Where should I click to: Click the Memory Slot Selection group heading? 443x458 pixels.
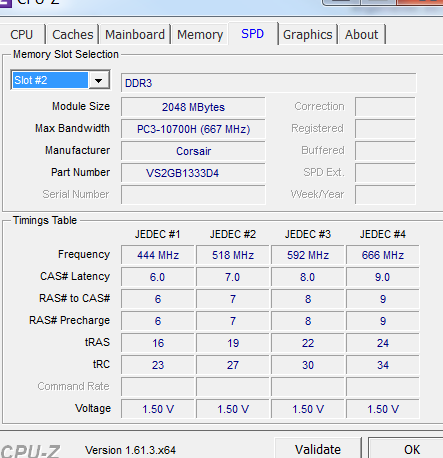pos(66,54)
